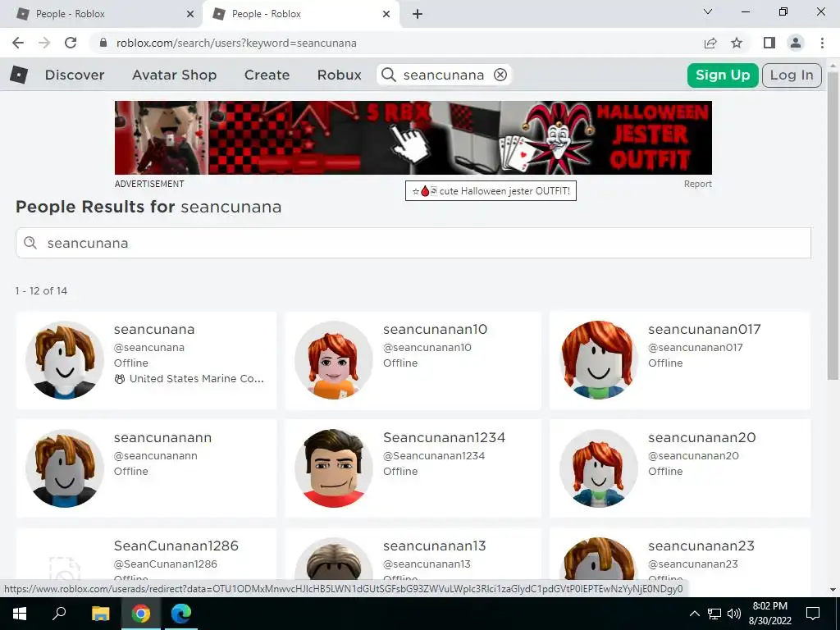
Task: Click the seancunanan20 avatar thumbnail
Action: coord(598,468)
